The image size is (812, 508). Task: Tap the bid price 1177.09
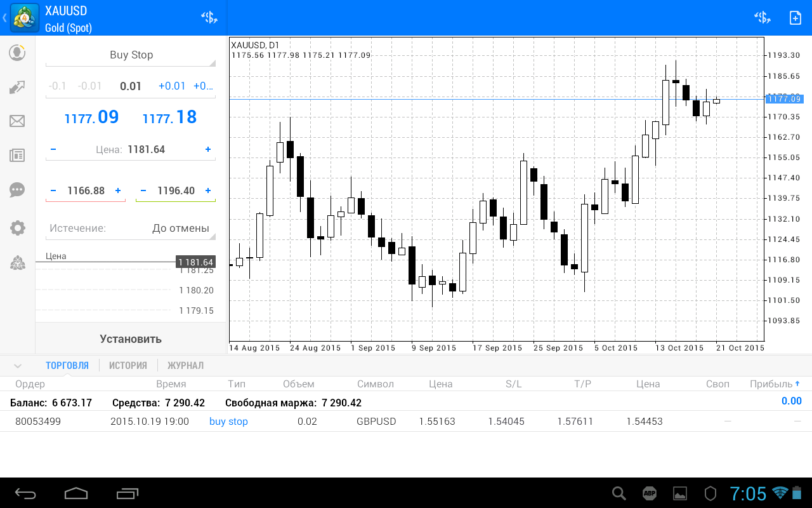tap(92, 117)
